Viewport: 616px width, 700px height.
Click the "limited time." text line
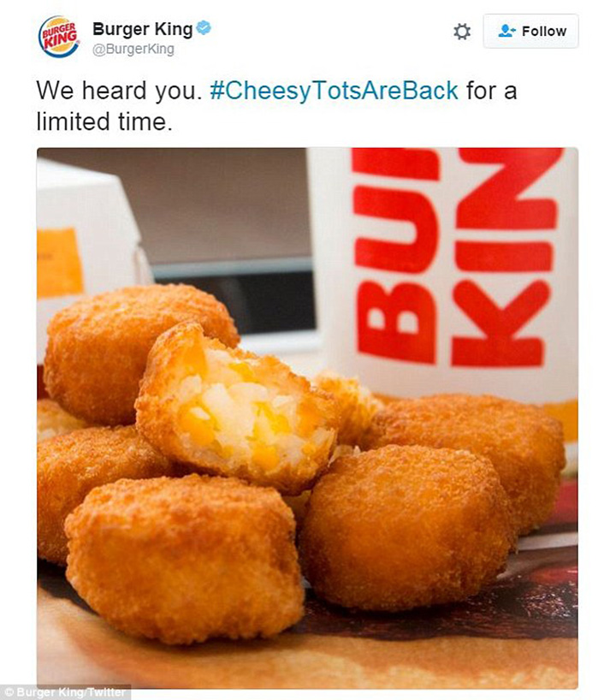104,122
